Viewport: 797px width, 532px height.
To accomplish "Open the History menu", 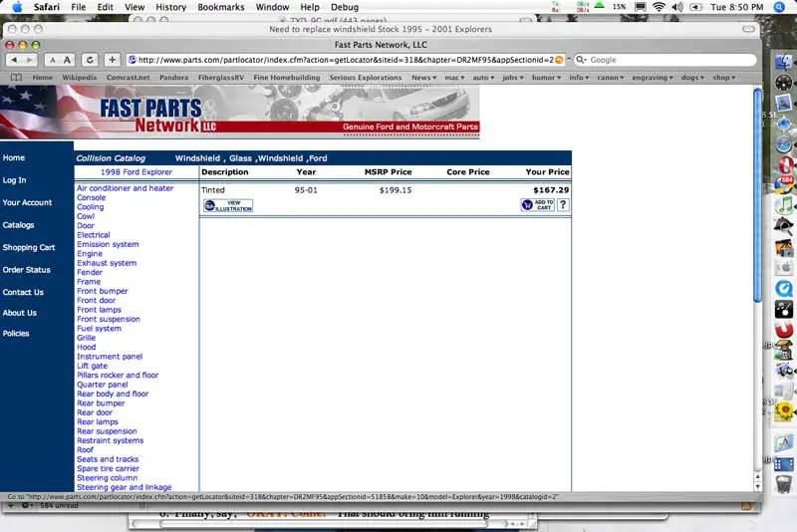I will click(x=170, y=7).
